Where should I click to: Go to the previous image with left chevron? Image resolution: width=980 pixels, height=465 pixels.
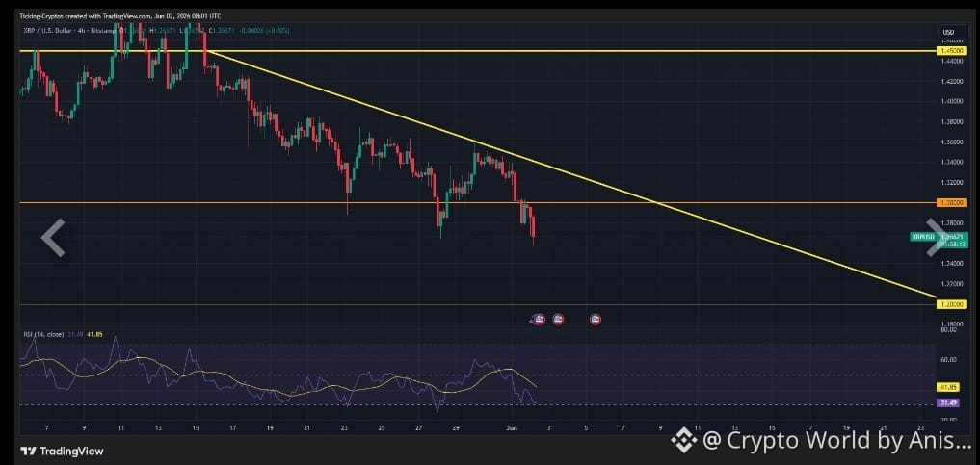click(53, 238)
